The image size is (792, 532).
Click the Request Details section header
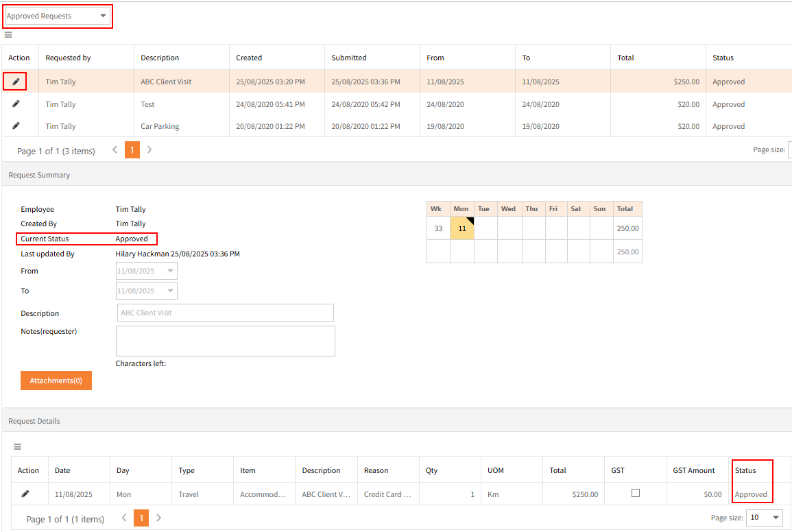(x=34, y=421)
